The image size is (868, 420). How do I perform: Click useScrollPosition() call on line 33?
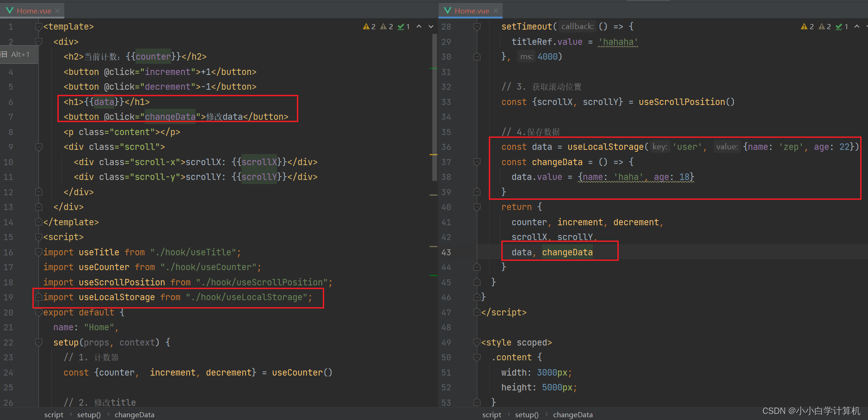point(686,102)
